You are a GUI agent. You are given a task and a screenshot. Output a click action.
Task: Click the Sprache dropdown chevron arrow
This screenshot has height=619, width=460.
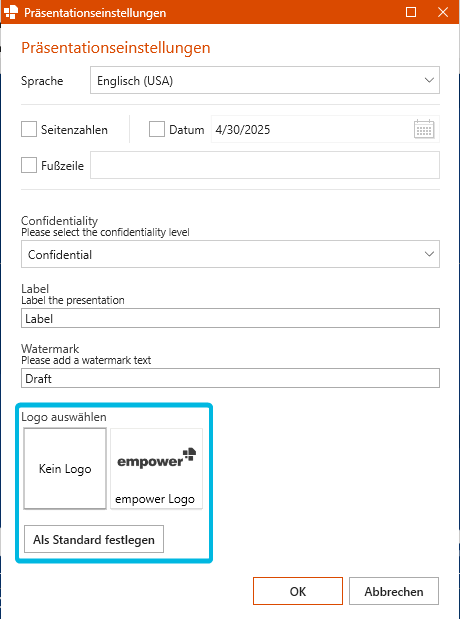pos(429,80)
